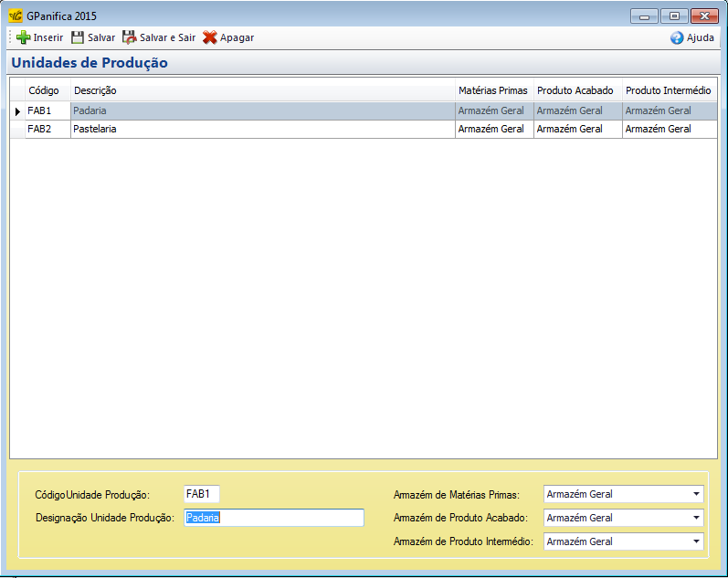Click the Produto Acabado column header

click(x=576, y=90)
